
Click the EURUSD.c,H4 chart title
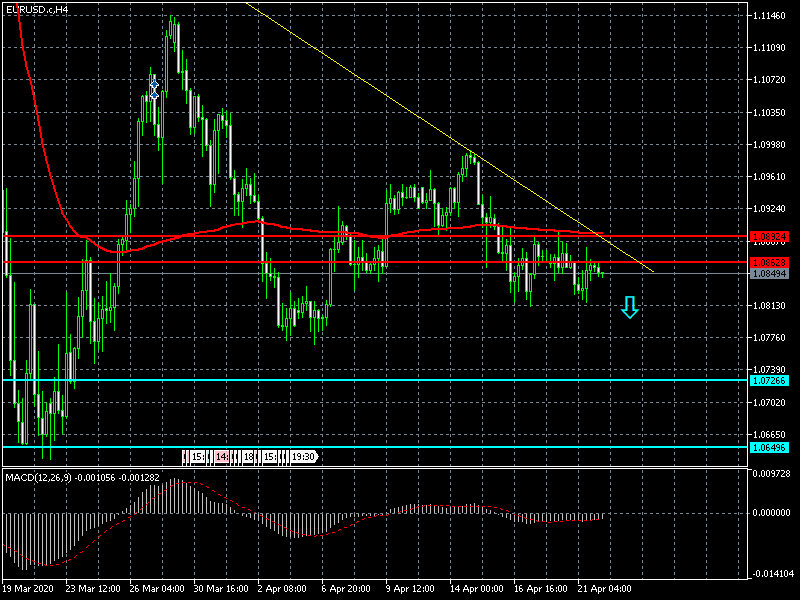pos(37,9)
